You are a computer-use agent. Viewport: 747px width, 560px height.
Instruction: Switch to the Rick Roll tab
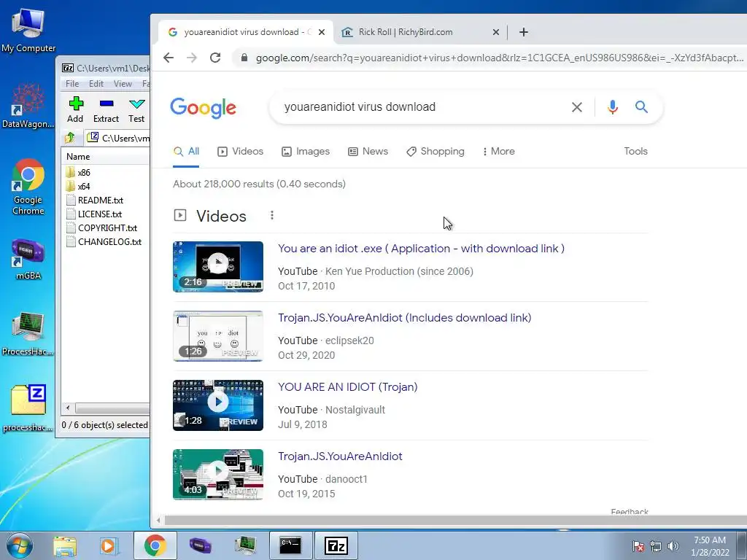421,32
